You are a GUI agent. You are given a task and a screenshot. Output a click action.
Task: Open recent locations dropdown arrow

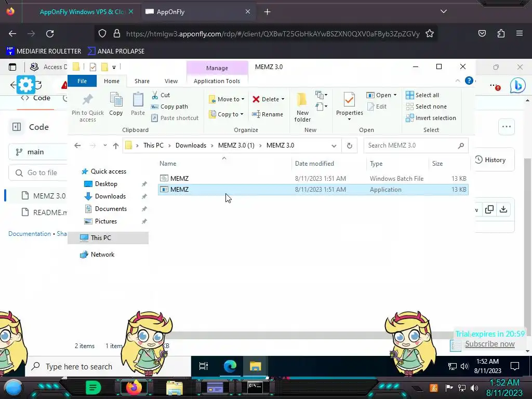click(x=105, y=145)
